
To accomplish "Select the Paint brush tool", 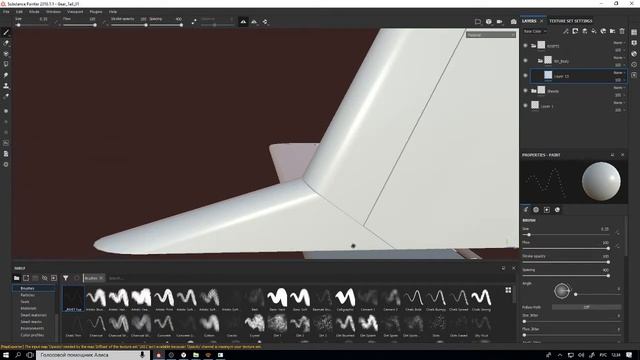I will (6, 32).
